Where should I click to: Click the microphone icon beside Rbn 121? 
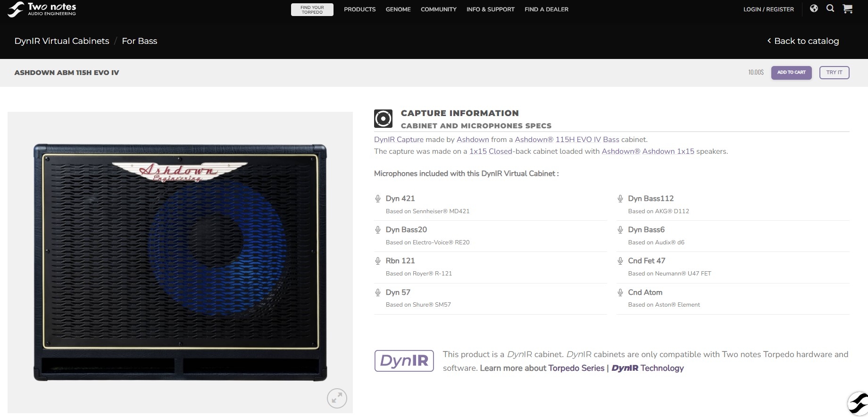[x=378, y=261]
